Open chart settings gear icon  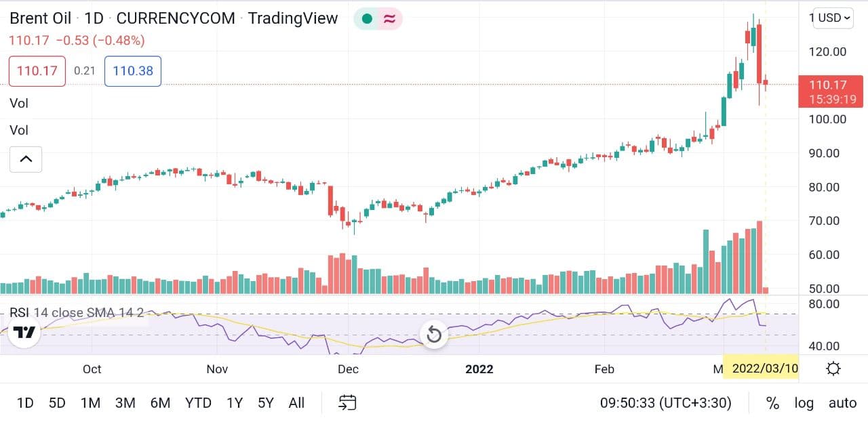click(833, 368)
